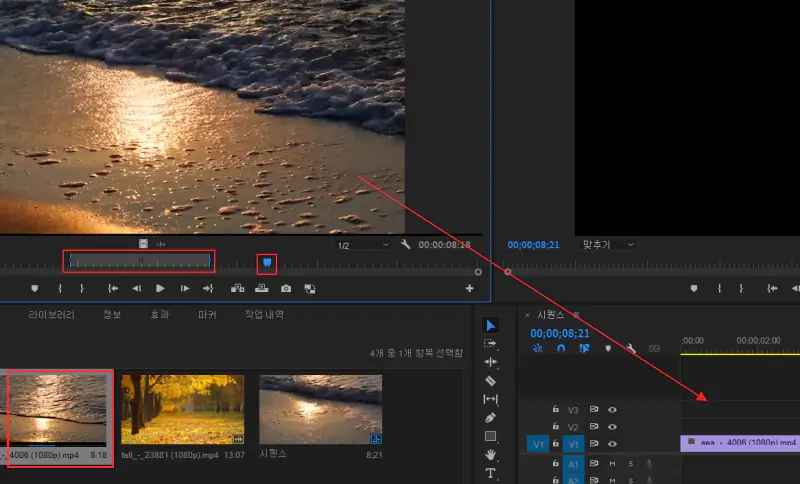Select the fall 23881 (1080p).mp4 thumbnail
Image resolution: width=800 pixels, height=484 pixels.
click(x=183, y=409)
